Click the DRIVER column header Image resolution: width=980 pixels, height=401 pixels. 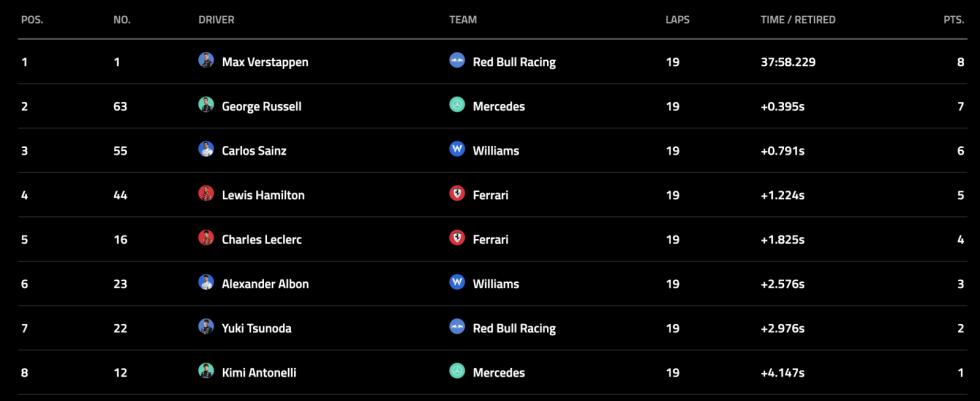[x=216, y=20]
